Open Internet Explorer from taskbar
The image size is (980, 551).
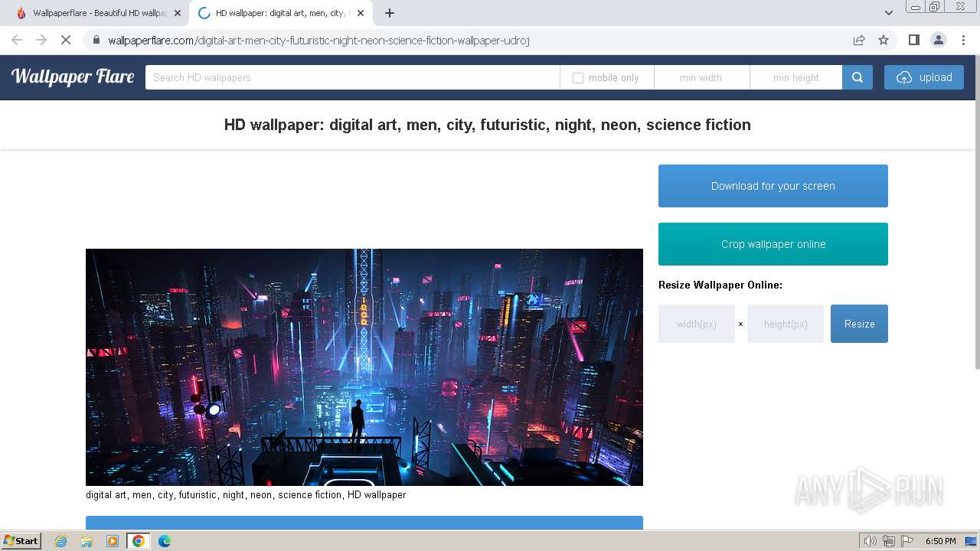61,541
